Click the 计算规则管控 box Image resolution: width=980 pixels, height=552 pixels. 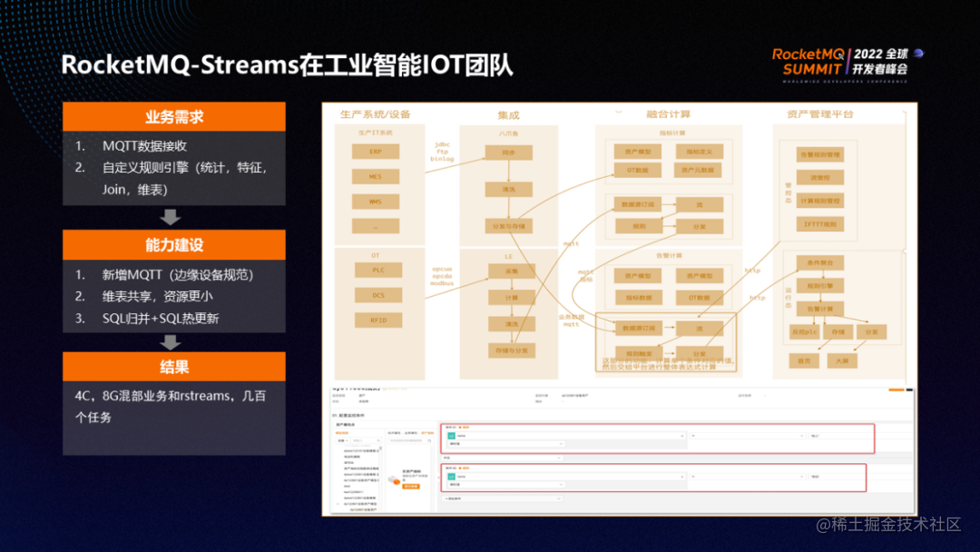820,201
